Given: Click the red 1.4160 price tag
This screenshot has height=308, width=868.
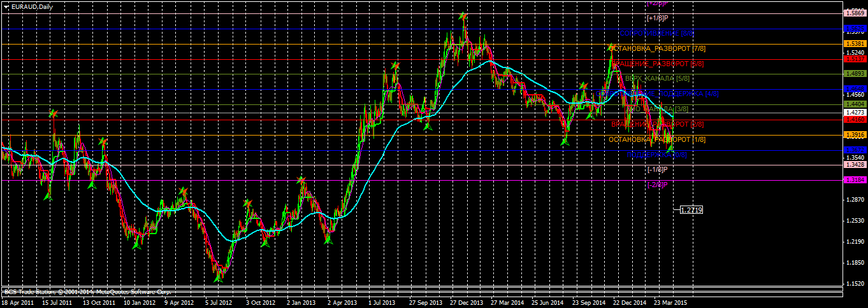Looking at the screenshot, I should (x=855, y=119).
